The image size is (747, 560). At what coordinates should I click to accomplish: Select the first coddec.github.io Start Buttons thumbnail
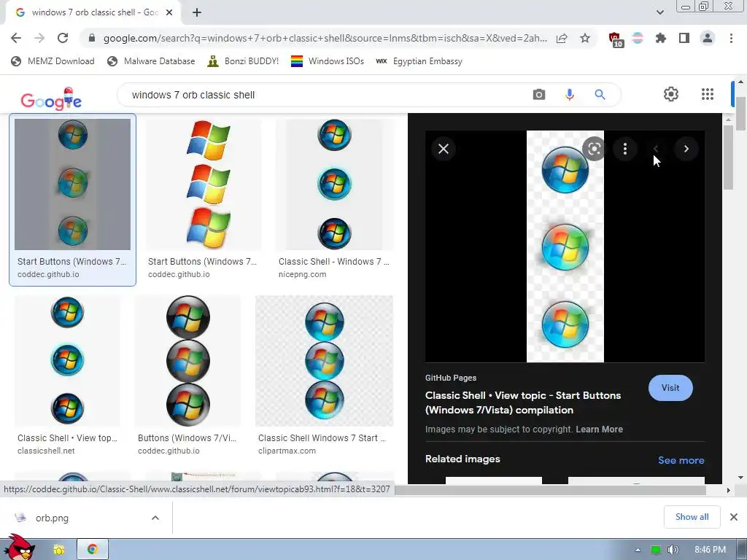pyautogui.click(x=72, y=184)
